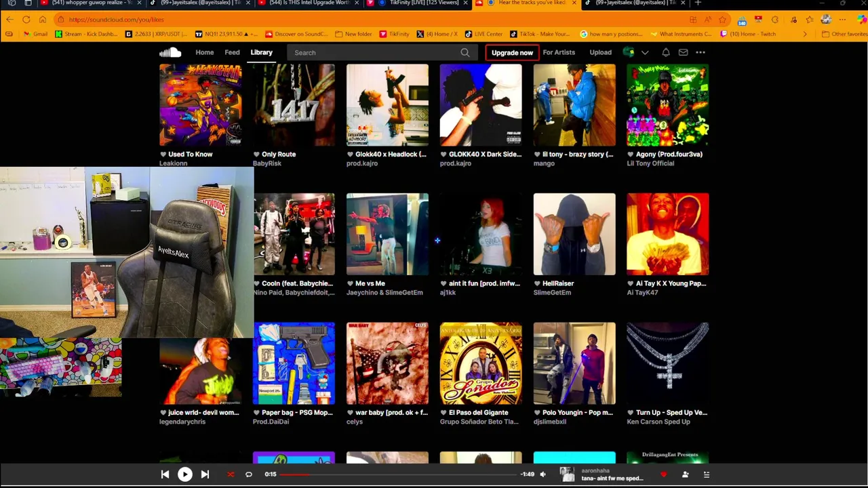The width and height of the screenshot is (868, 488).
Task: Open Lil Tony Official artist page
Action: point(650,163)
